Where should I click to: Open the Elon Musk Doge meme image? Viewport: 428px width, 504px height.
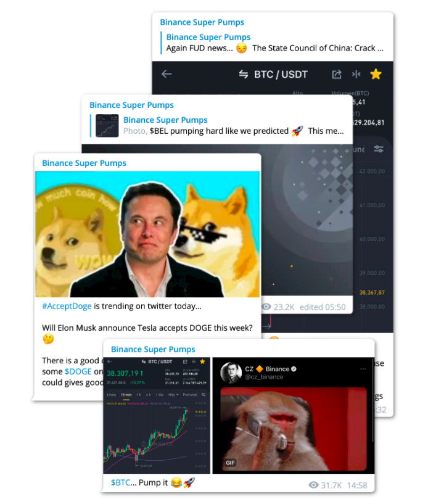(147, 234)
